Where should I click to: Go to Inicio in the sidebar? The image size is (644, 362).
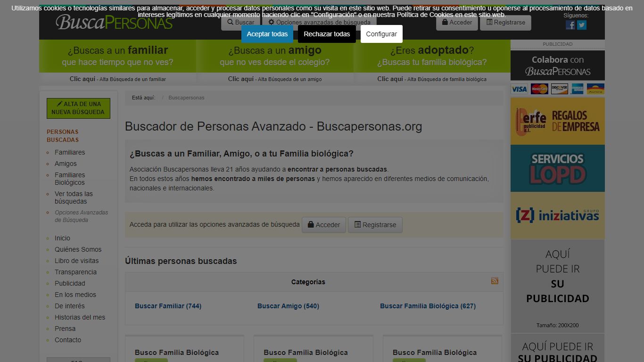click(x=62, y=238)
